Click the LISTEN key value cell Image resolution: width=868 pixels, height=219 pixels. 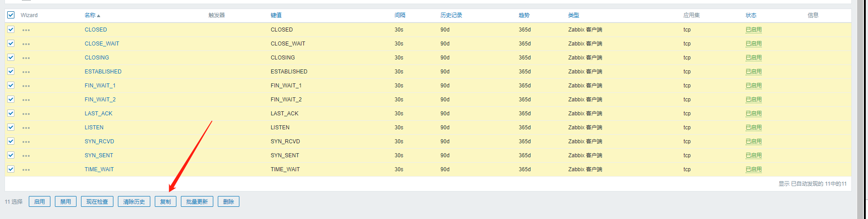click(x=280, y=128)
